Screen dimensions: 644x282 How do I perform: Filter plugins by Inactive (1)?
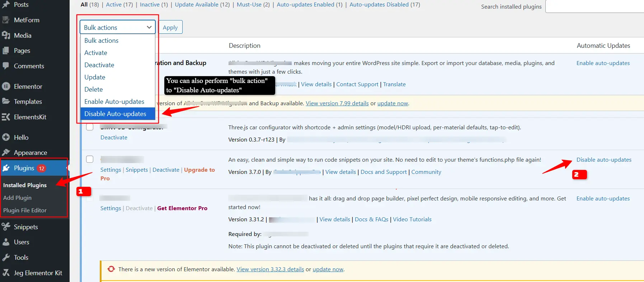(x=154, y=5)
